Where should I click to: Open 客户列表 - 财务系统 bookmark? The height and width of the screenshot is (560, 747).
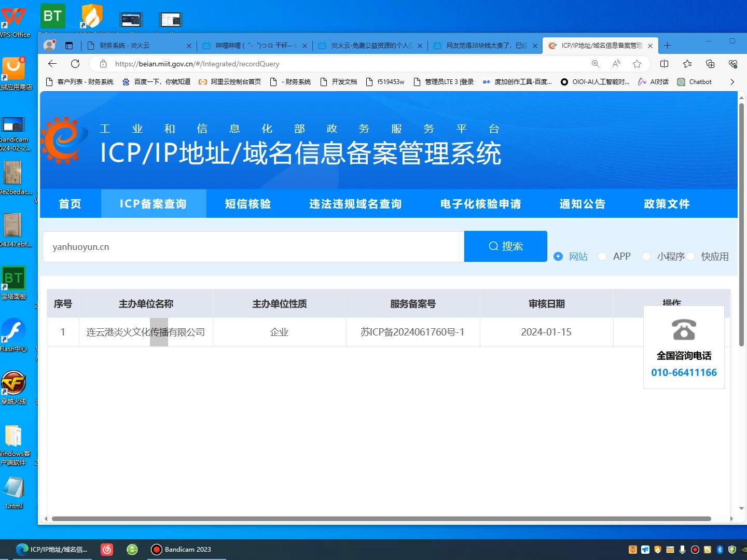(80, 82)
